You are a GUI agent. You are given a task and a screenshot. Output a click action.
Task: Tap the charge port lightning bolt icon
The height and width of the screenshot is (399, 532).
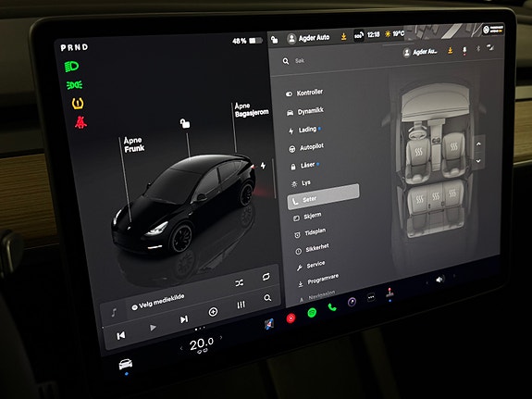(x=263, y=166)
